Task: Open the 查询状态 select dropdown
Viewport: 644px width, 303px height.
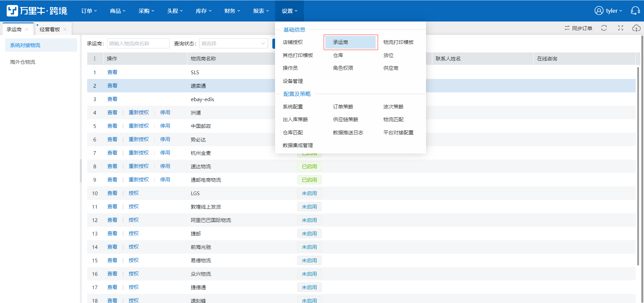Action: pos(233,43)
